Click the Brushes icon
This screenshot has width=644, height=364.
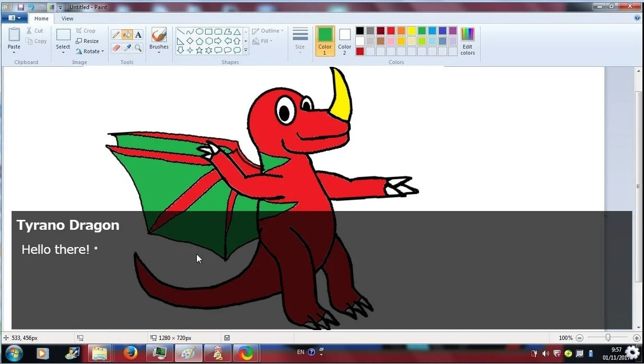point(159,35)
